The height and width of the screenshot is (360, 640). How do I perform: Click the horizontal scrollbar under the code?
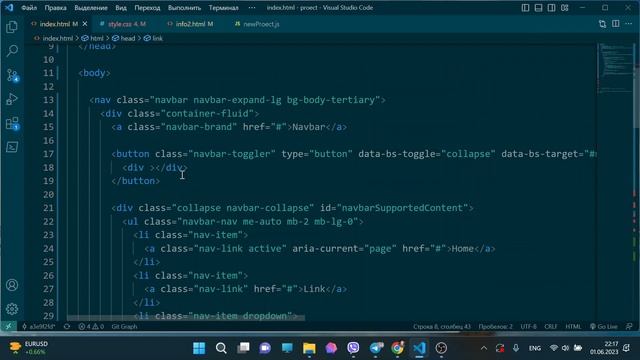click(x=186, y=318)
